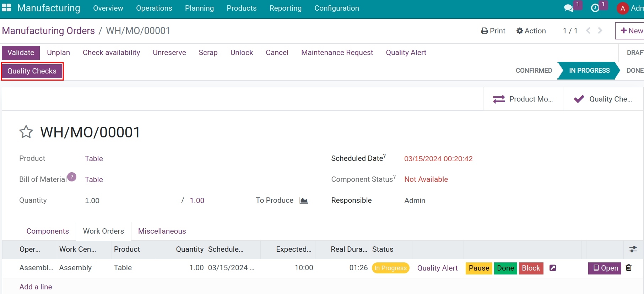Open the Products menu
The image size is (644, 294).
[242, 8]
